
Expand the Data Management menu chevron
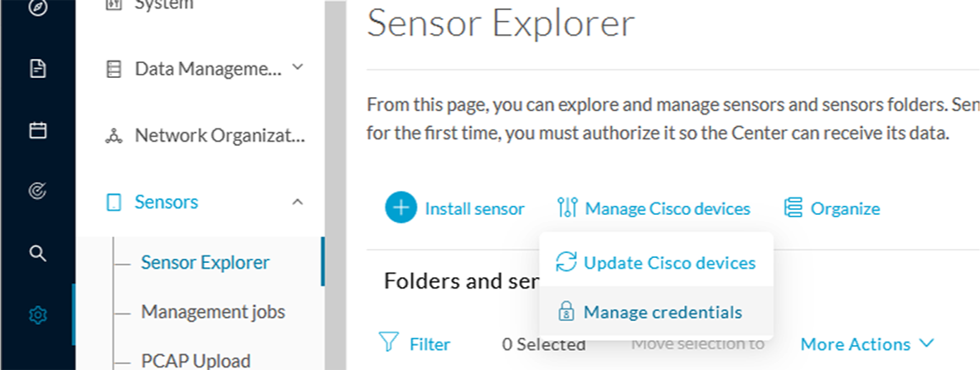tap(298, 66)
